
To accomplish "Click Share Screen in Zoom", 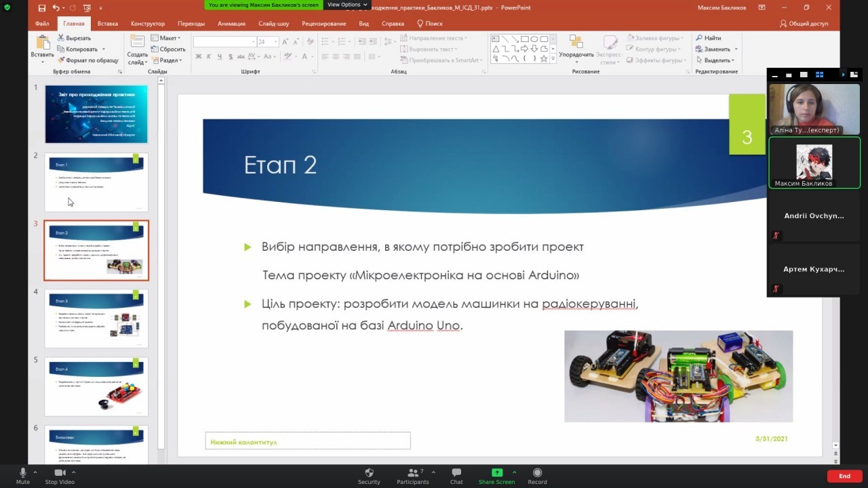I will (496, 476).
